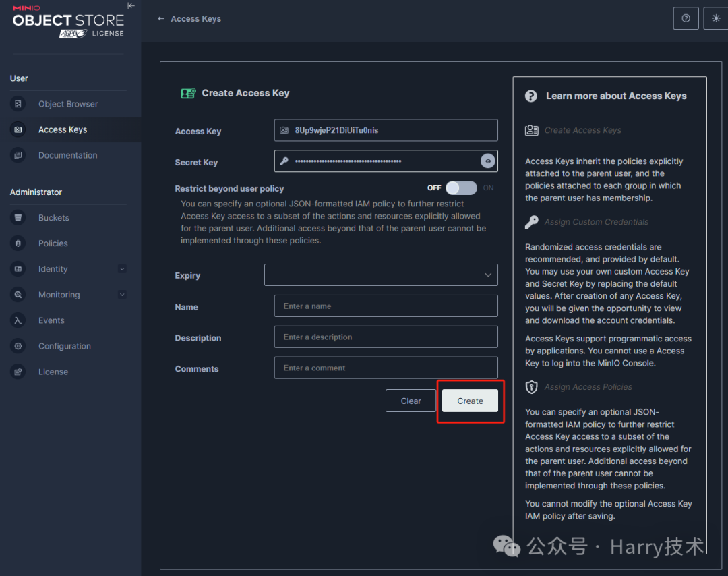Click the License sidebar icon
This screenshot has height=576, width=728.
click(x=18, y=372)
